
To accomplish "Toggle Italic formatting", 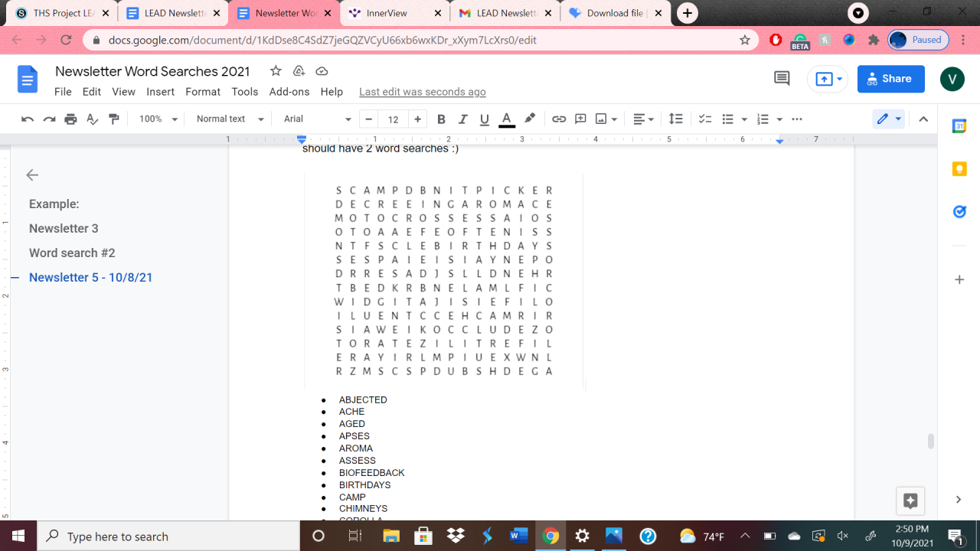I will tap(462, 119).
